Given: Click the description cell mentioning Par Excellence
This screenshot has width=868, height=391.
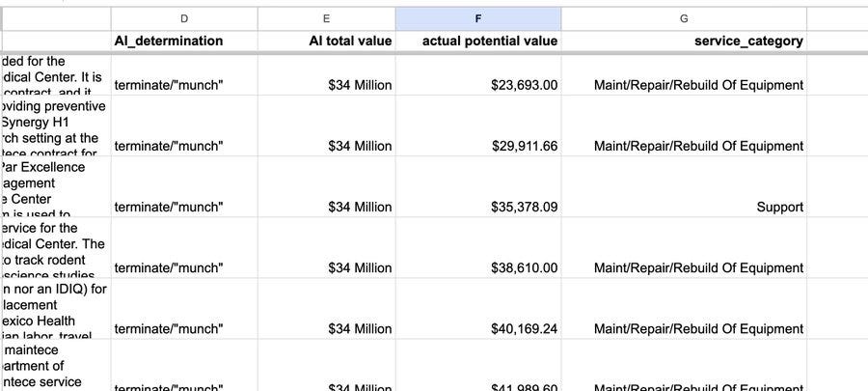Looking at the screenshot, I should [x=54, y=189].
